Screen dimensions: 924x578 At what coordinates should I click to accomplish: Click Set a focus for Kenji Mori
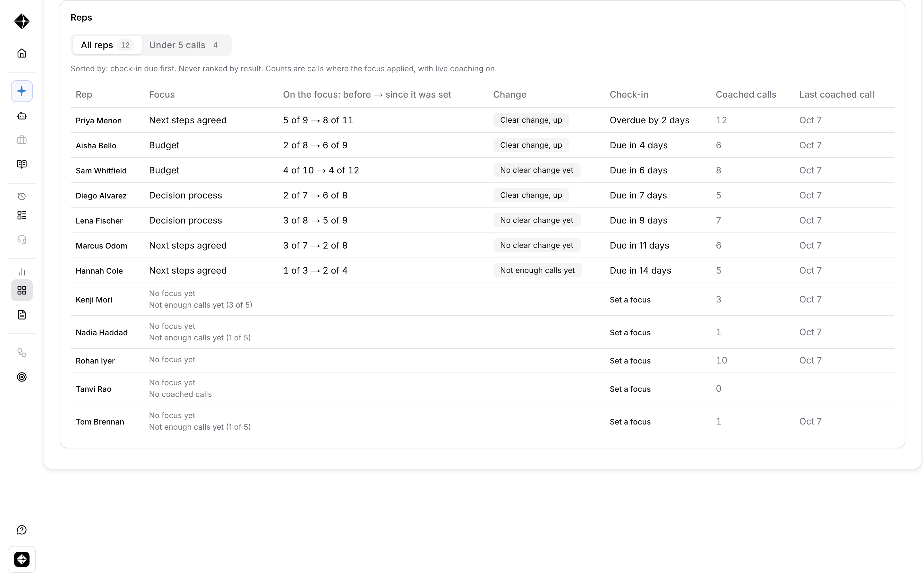(630, 300)
